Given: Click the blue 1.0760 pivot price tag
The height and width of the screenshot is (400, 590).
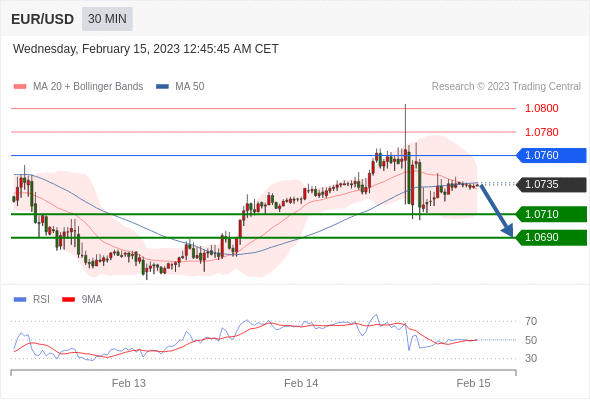Looking at the screenshot, I should pos(551,155).
